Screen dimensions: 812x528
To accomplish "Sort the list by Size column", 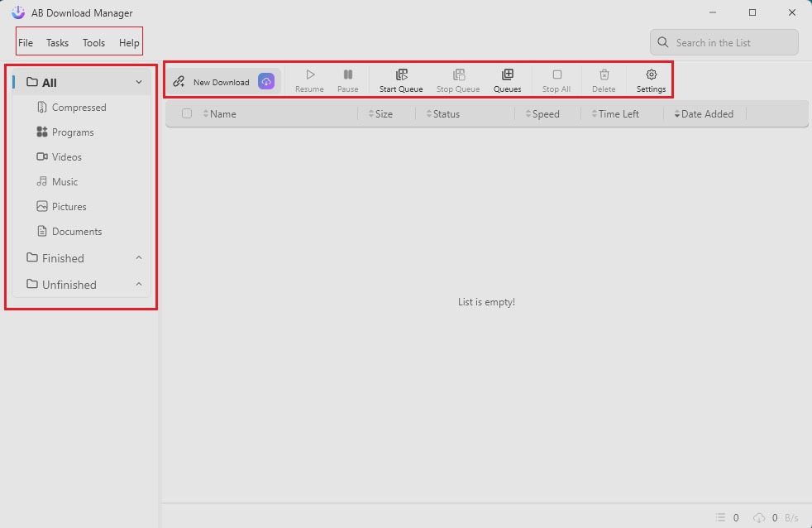I will (x=380, y=113).
